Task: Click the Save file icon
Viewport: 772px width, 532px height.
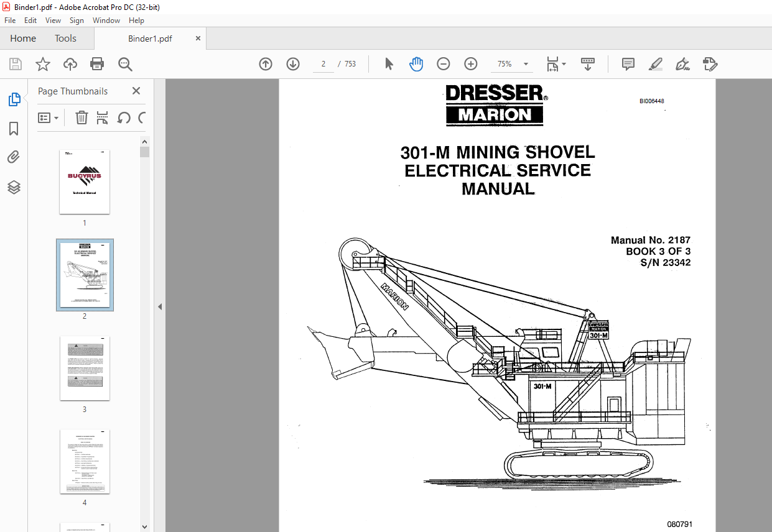Action: coord(16,64)
